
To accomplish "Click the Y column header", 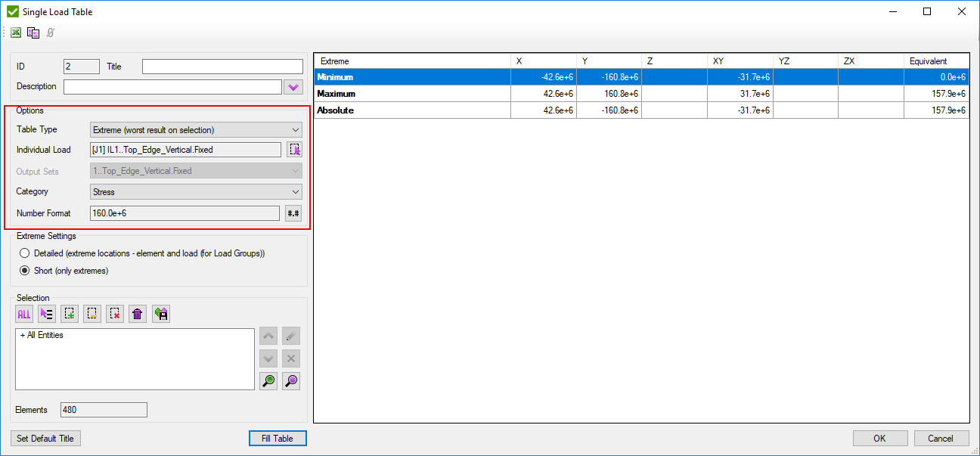I will (x=609, y=61).
